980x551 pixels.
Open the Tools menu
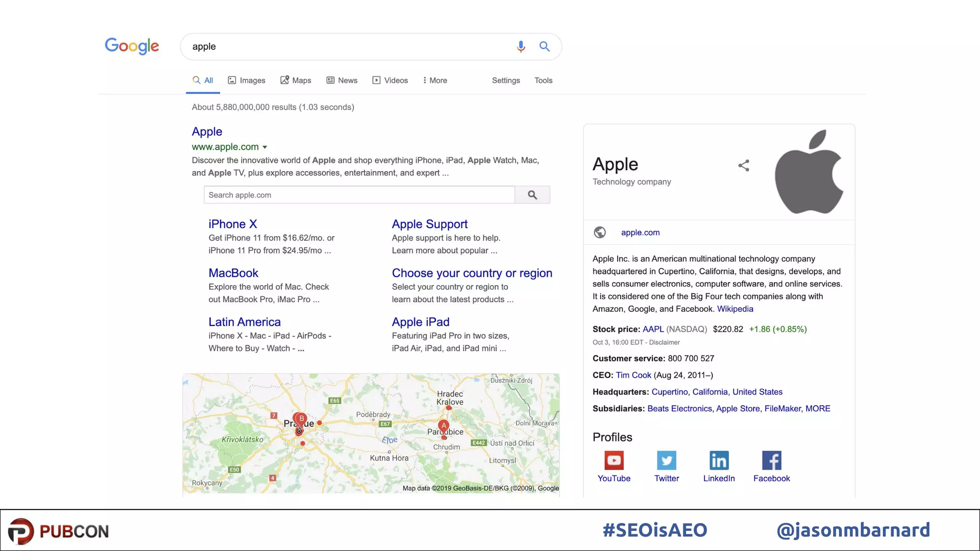point(543,80)
